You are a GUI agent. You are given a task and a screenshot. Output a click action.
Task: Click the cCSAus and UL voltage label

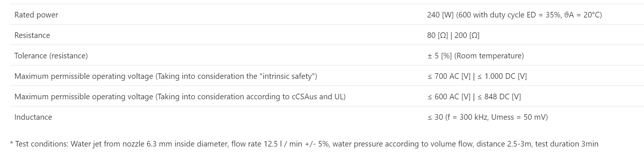[180, 97]
